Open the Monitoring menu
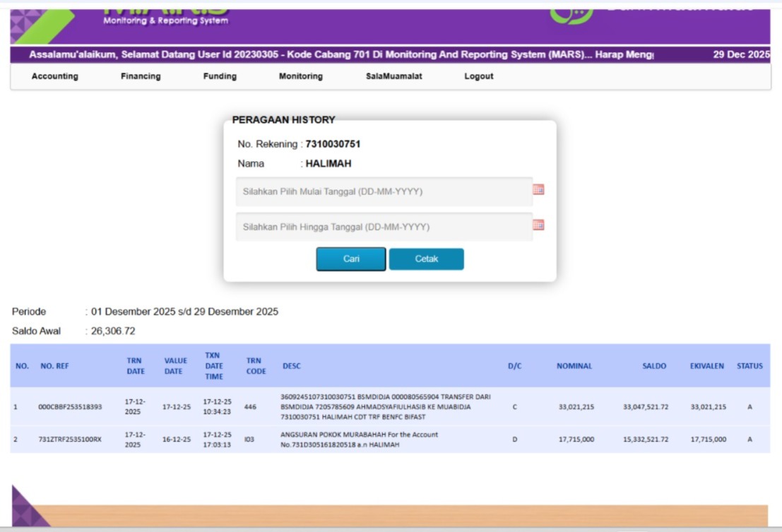 coord(301,77)
